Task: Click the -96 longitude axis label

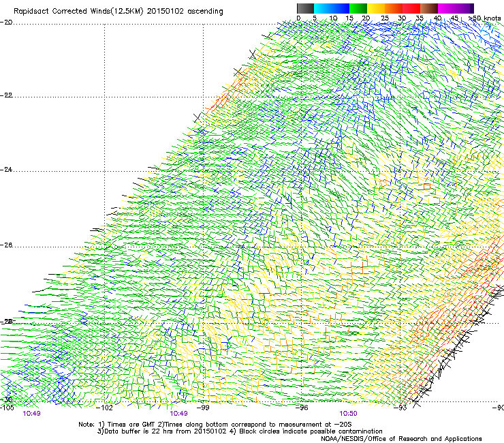Action: (x=302, y=408)
